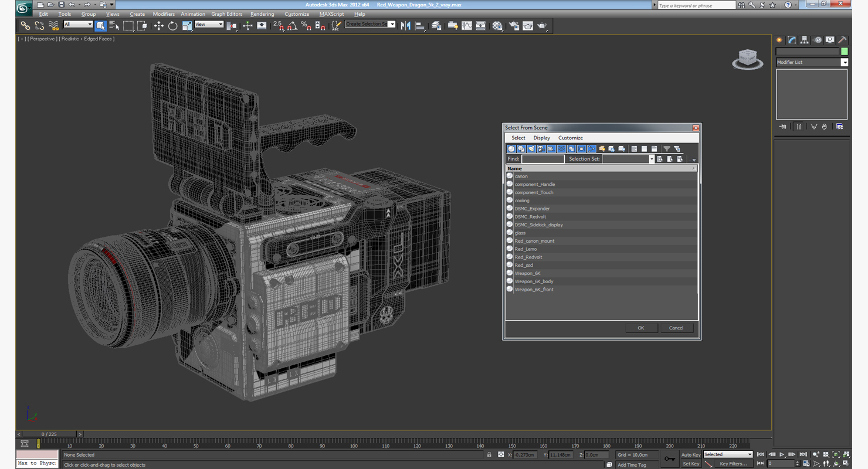
Task: Open the selection filter All dropdown
Action: click(78, 25)
